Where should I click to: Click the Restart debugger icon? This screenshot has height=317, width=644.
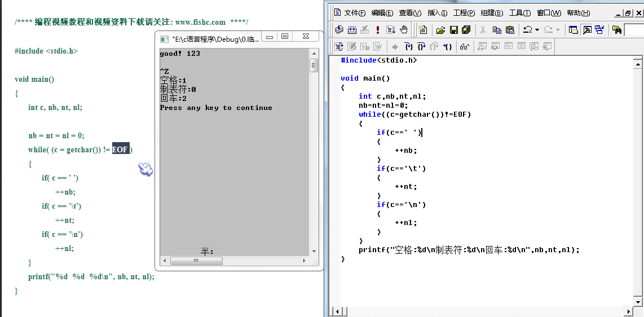point(339,46)
